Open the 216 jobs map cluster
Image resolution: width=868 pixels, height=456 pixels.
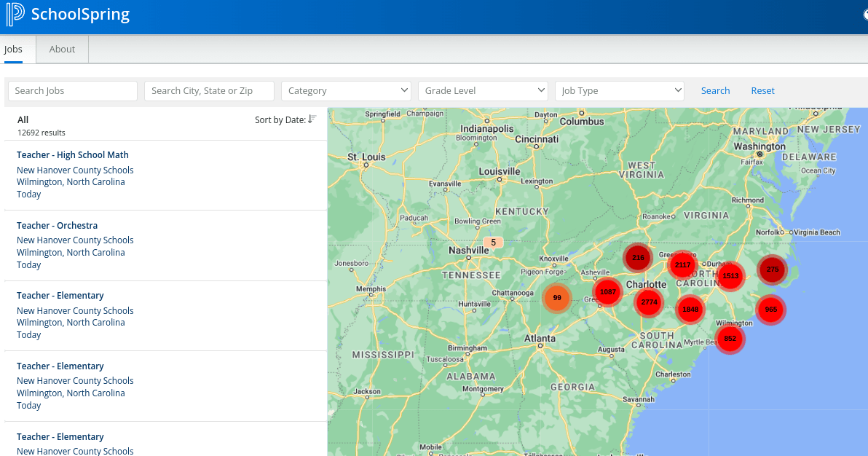[x=638, y=258]
